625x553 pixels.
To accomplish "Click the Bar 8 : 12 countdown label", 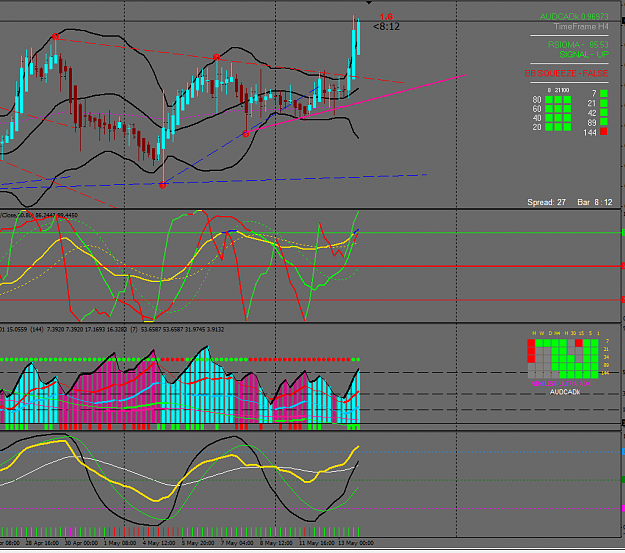I will 595,202.
